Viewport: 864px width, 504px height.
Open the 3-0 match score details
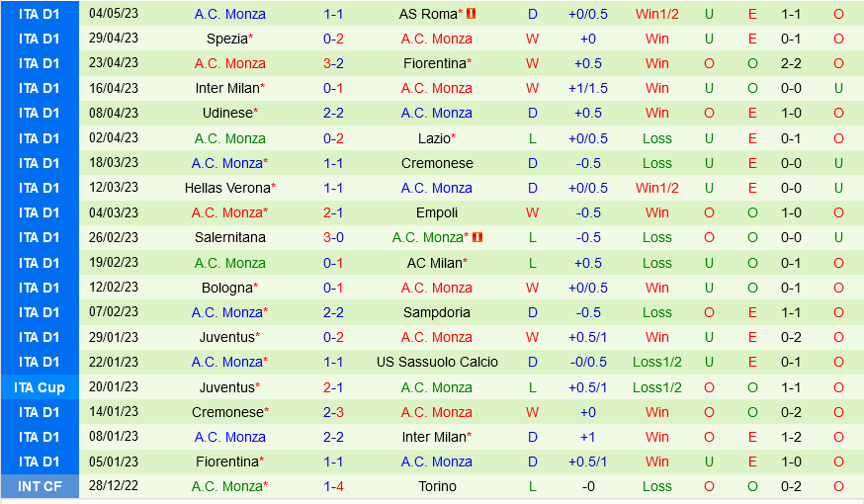(x=333, y=237)
